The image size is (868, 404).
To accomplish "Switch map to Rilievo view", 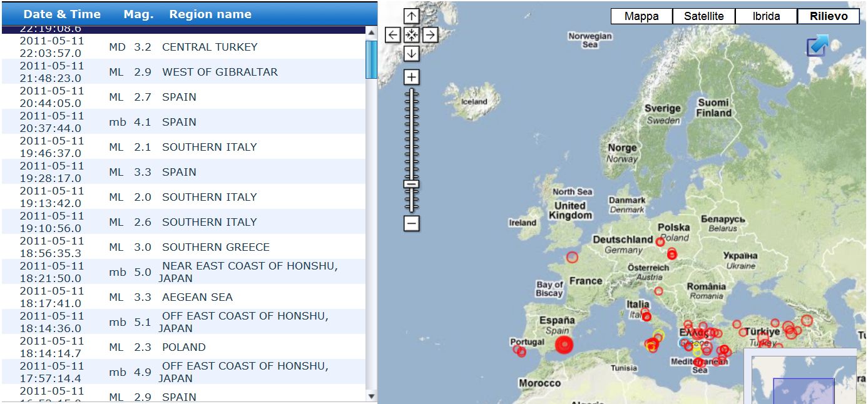I will click(829, 16).
